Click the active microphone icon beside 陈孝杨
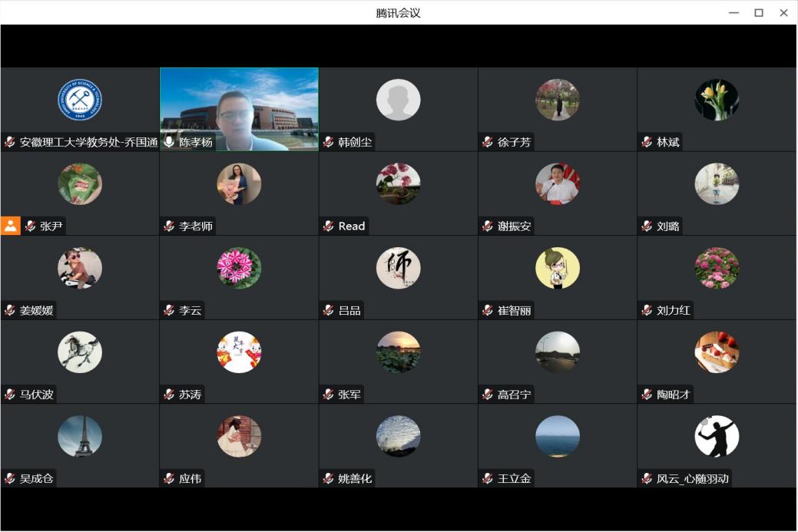 169,142
